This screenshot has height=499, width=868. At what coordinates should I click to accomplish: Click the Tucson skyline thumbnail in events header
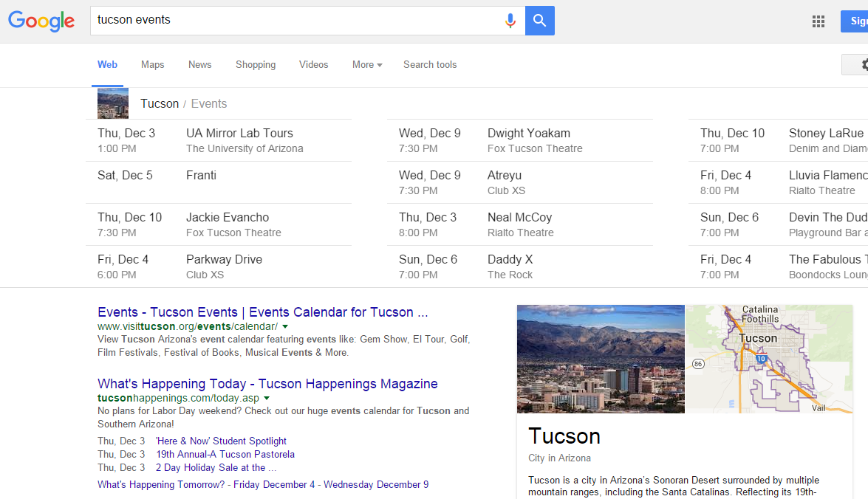113,103
